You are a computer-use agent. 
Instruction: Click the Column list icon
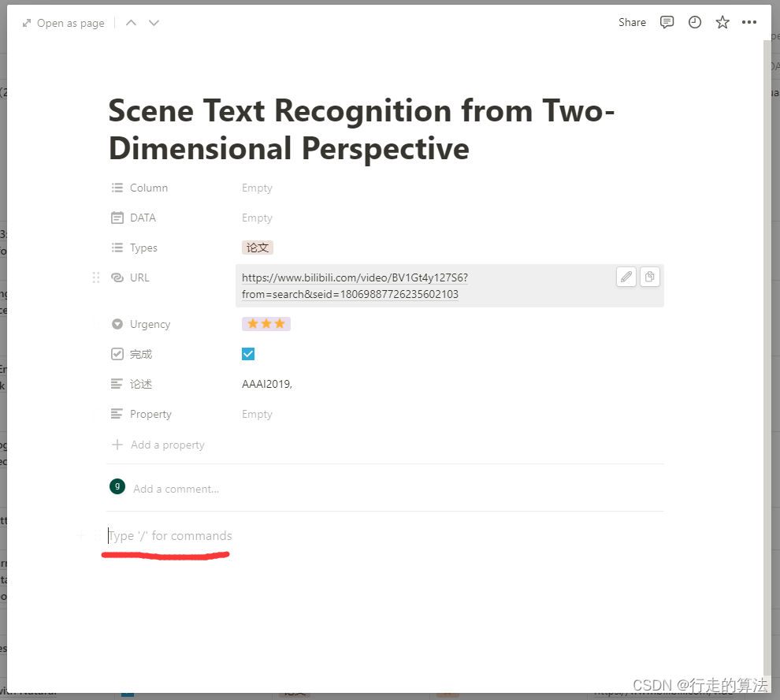117,188
